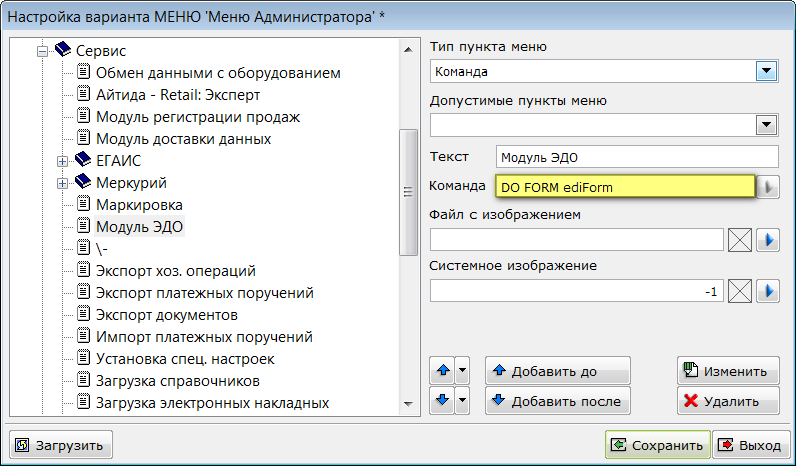The height and width of the screenshot is (466, 796).
Task: Expand the Меркурий tree node
Action: pos(62,183)
